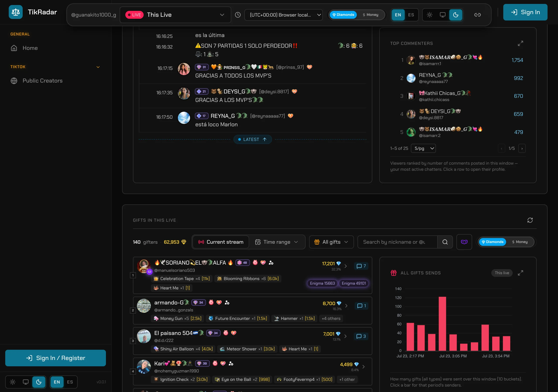
Task: Click the TikRadar scales logo icon
Action: coord(15,12)
